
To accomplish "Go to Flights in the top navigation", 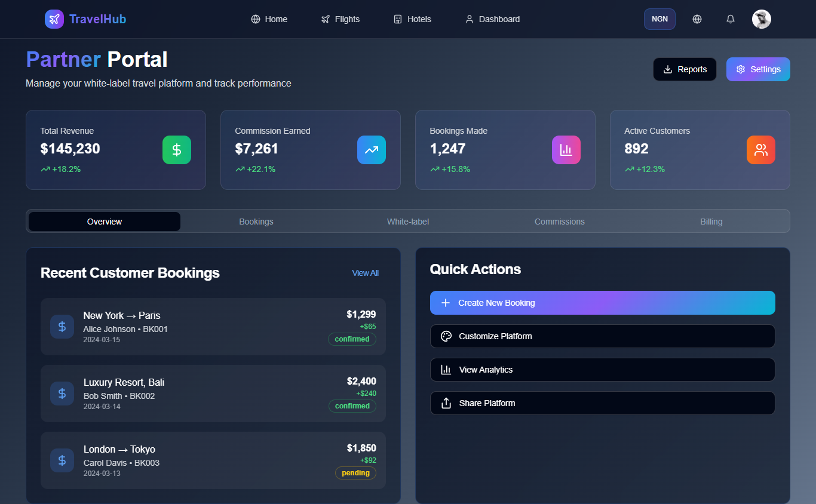I will [340, 19].
